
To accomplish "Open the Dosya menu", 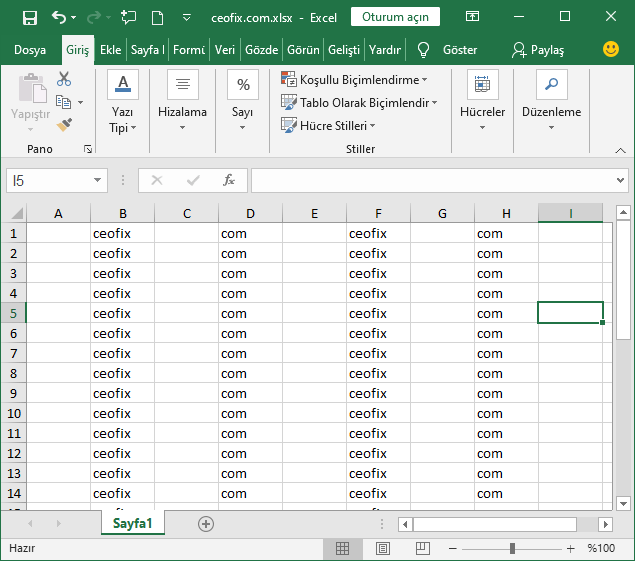I will point(30,50).
